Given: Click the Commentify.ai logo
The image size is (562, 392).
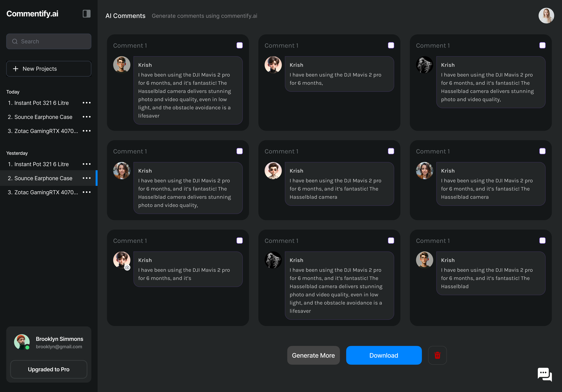Looking at the screenshot, I should point(32,14).
